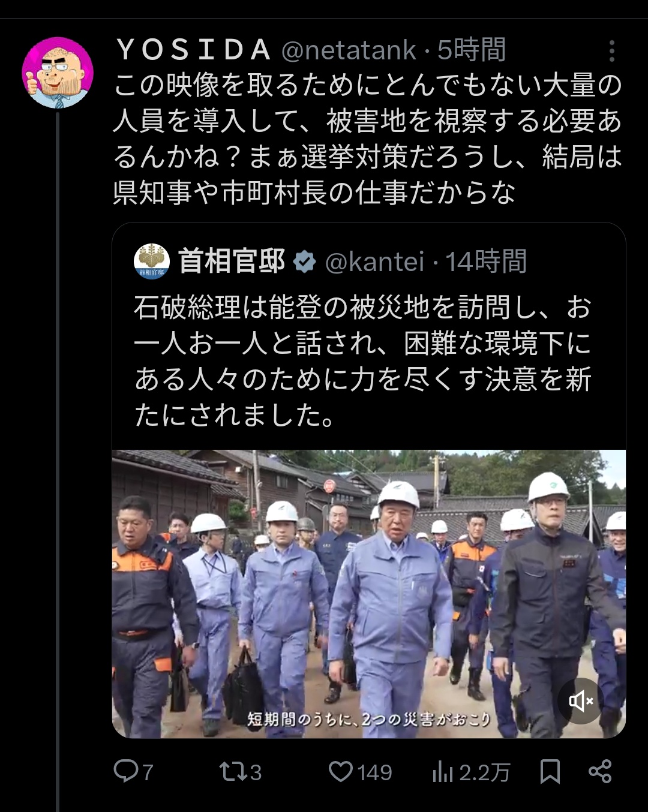Image resolution: width=648 pixels, height=812 pixels.
Task: Expand YOSIDA's tweet text starting この映像を取るために
Action: point(367,139)
